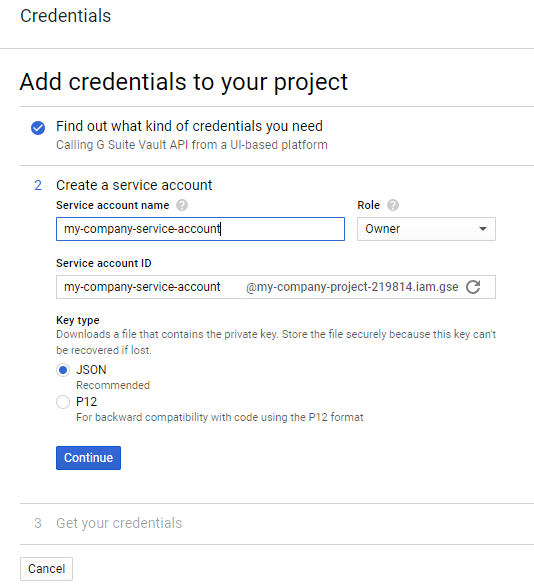
Task: Click the Create a service account heading
Action: click(x=134, y=185)
